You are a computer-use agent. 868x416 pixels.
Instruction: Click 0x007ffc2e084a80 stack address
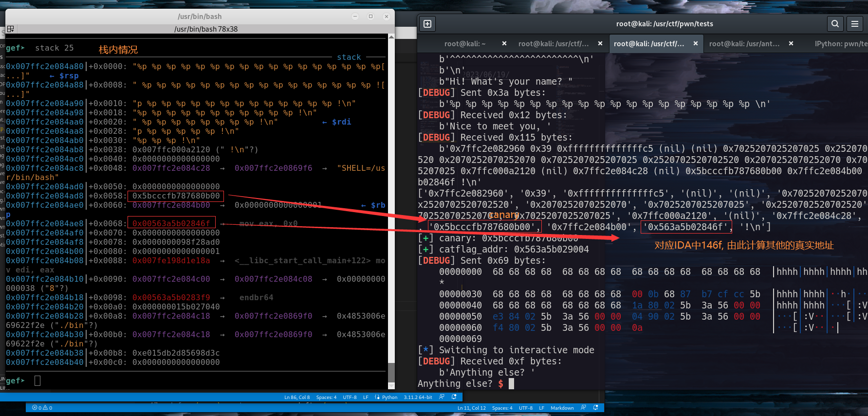[x=45, y=67]
